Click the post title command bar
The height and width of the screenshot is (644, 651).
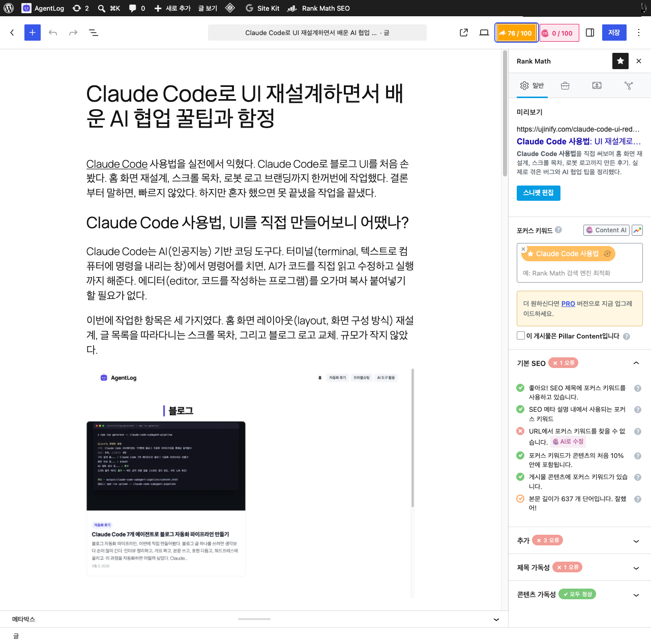point(317,33)
